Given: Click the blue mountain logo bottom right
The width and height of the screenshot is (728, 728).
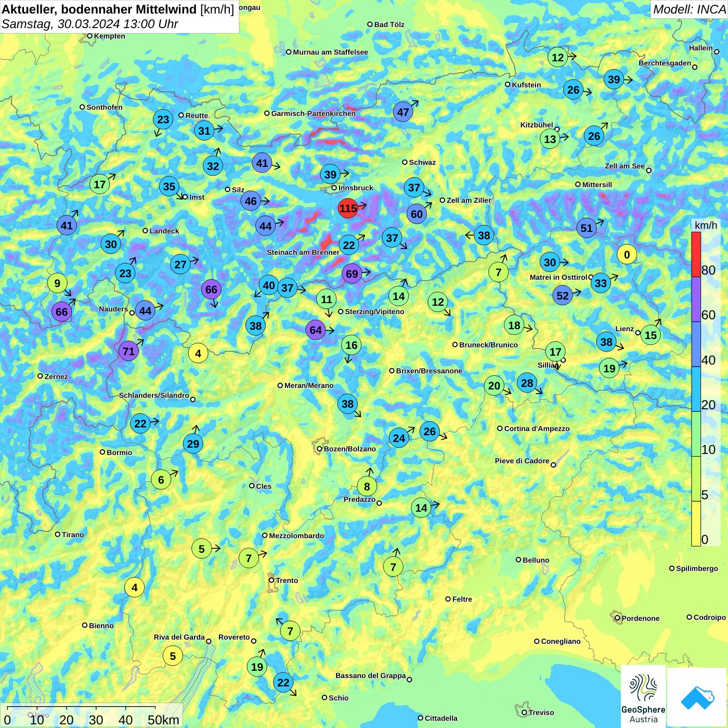Looking at the screenshot, I should 697,697.
